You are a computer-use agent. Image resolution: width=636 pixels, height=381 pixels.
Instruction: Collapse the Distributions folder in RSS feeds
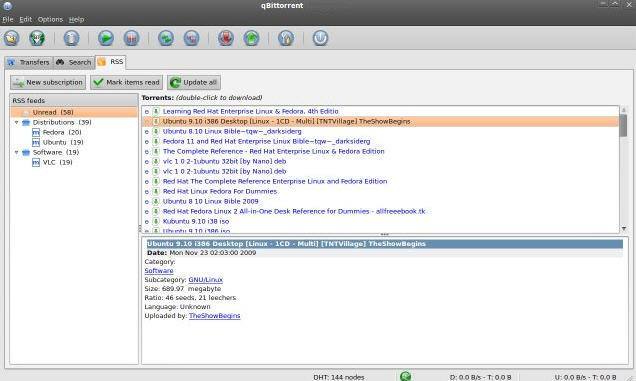tap(17, 122)
